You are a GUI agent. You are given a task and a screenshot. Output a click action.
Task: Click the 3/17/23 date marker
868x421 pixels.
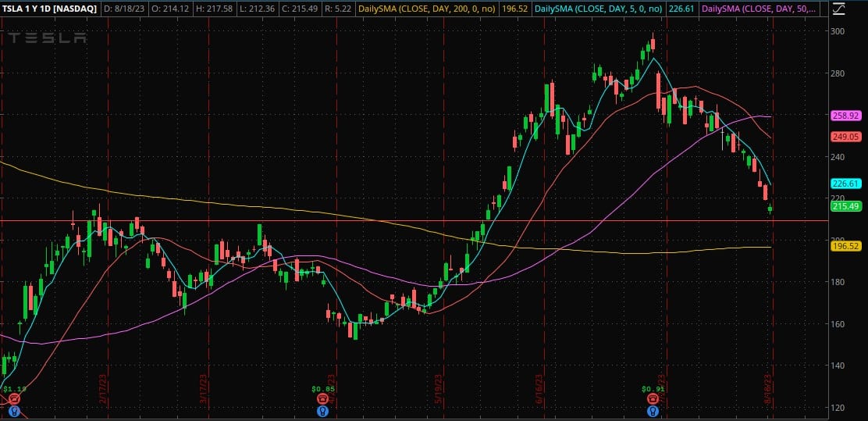point(204,390)
